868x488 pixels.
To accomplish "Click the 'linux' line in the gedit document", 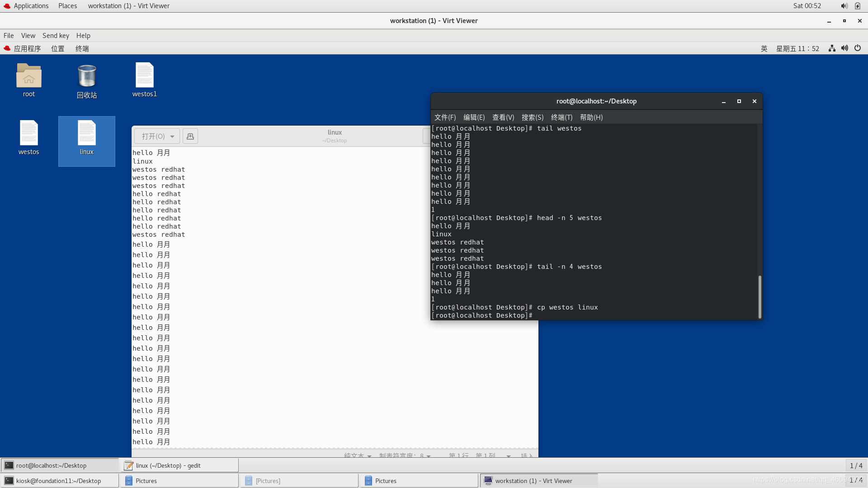I will tap(142, 161).
